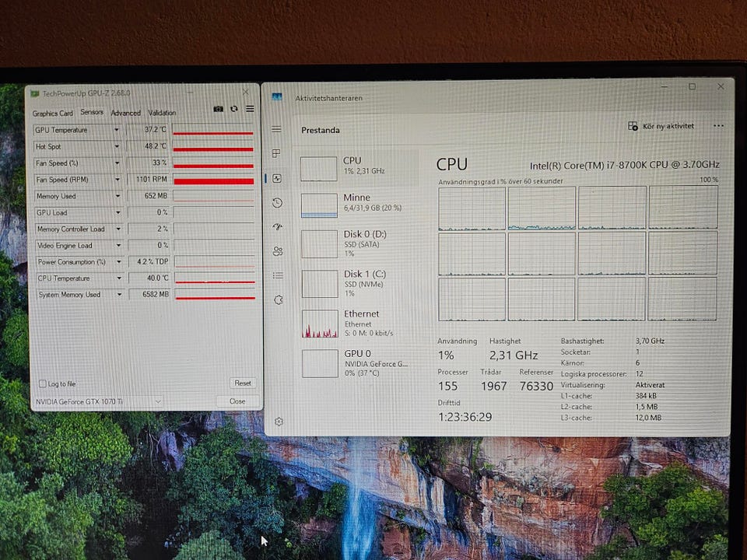Viewport: 747px width, 560px height.
Task: Minimize the Aktivitetshanteraren window
Action: click(x=664, y=86)
